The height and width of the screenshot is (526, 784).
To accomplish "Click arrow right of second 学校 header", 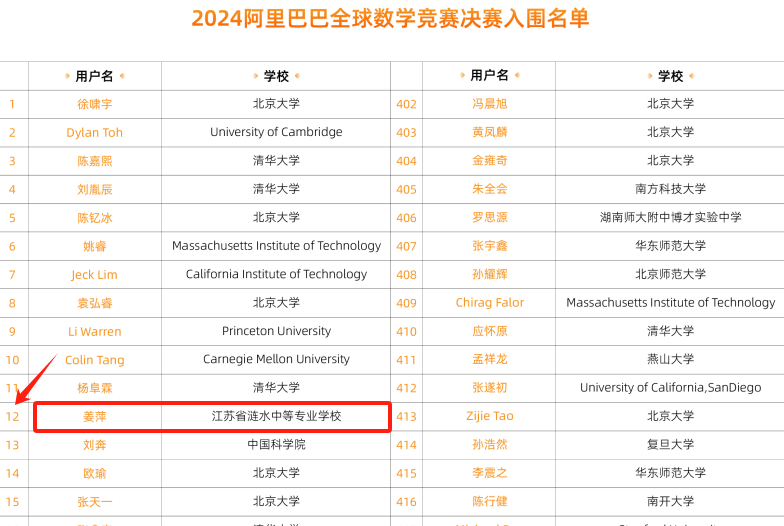I will (692, 76).
